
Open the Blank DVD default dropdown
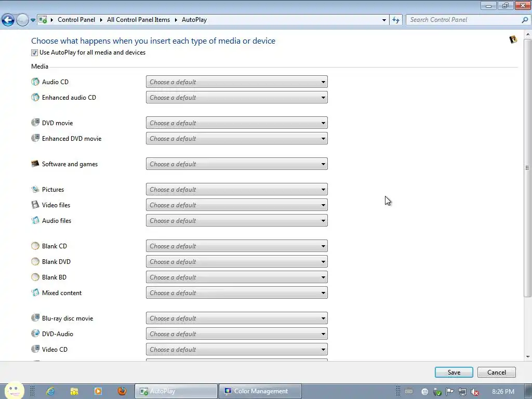(x=237, y=262)
